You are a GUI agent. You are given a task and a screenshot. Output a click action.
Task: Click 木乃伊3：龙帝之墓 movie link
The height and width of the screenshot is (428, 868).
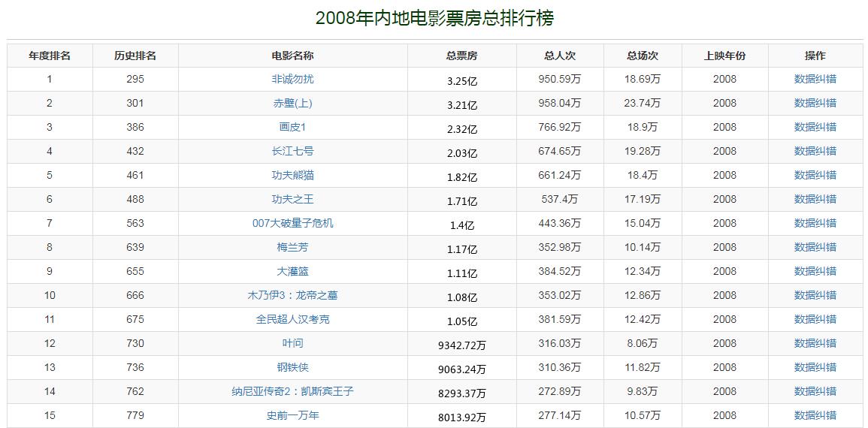(292, 295)
